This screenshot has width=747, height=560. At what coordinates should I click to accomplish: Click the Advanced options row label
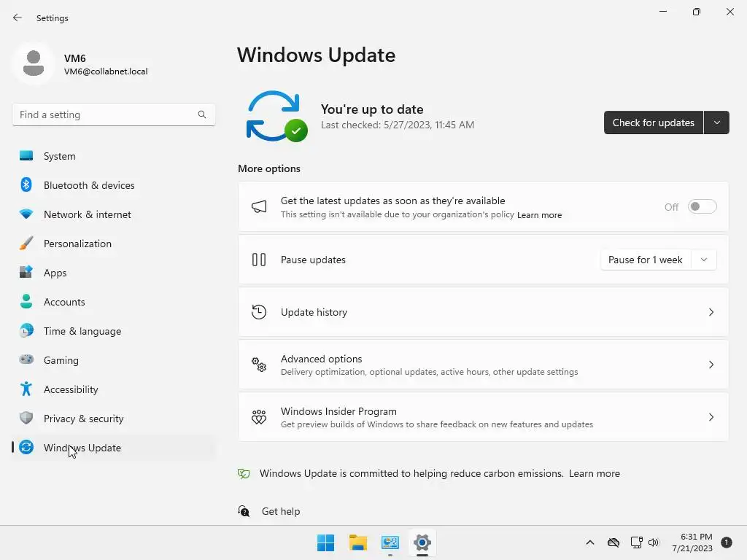coord(322,359)
